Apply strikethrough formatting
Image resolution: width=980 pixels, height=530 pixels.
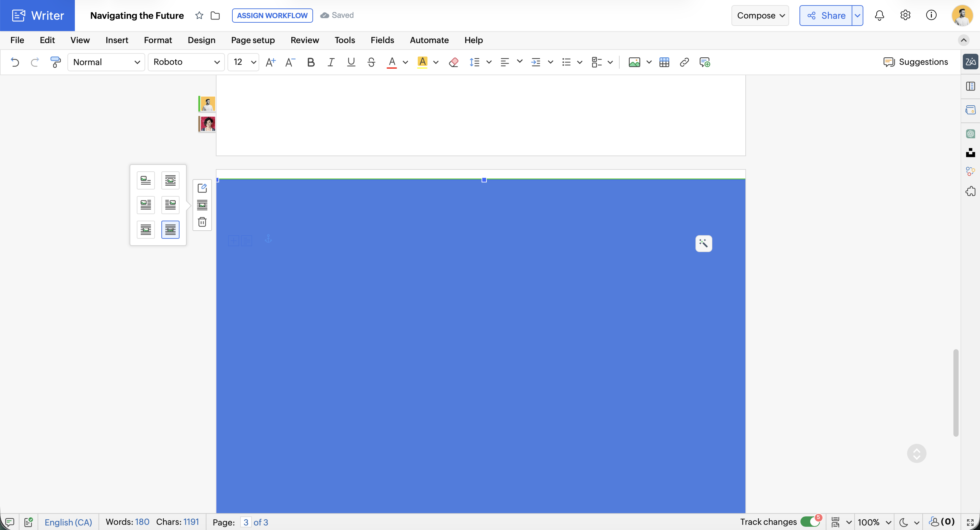tap(371, 62)
